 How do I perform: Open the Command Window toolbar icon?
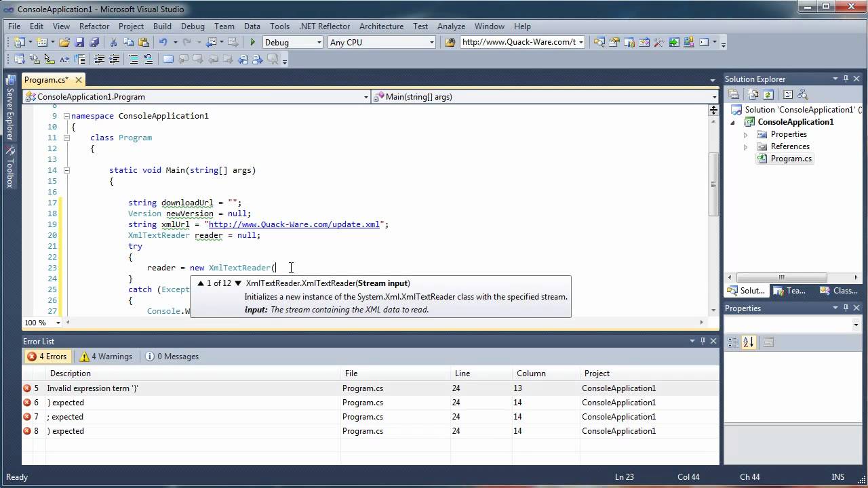[x=704, y=42]
